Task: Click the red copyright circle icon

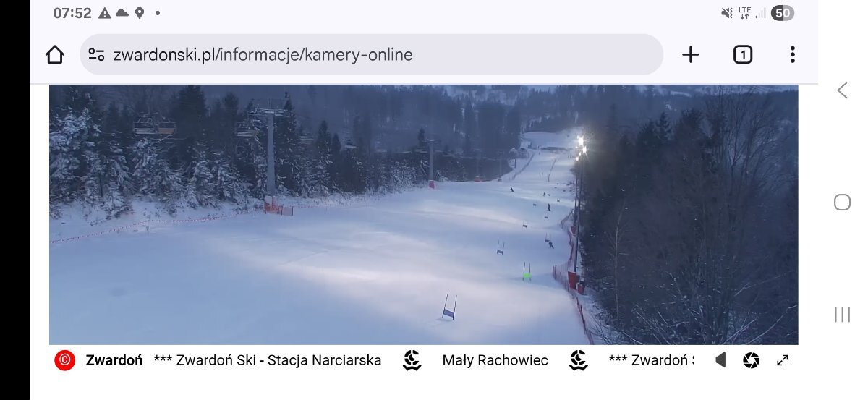Action: [x=64, y=360]
